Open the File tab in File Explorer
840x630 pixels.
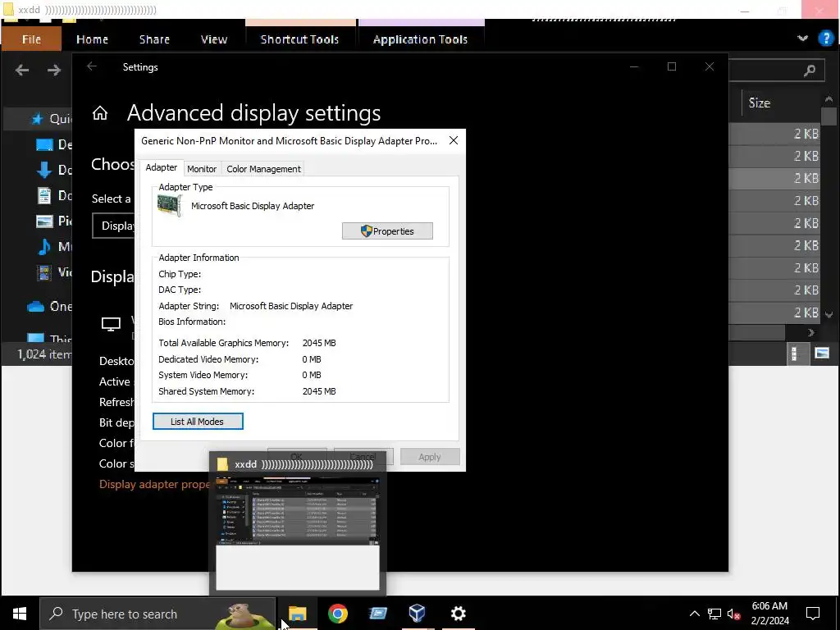(x=31, y=39)
